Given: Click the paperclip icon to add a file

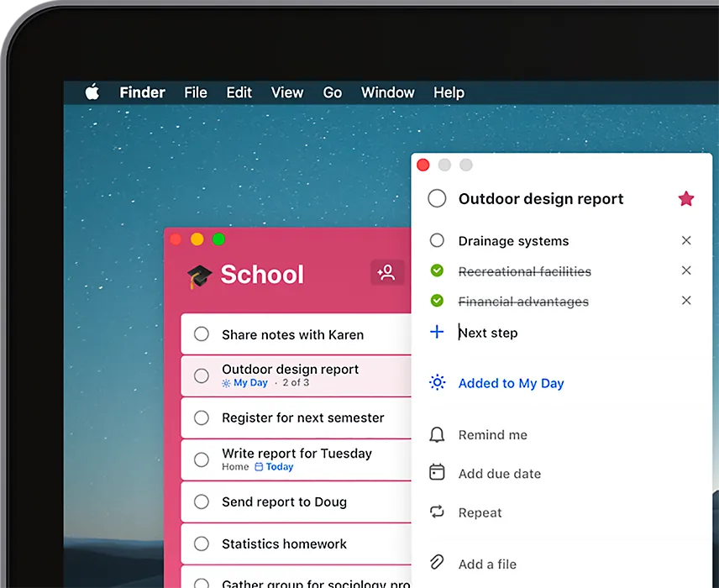Looking at the screenshot, I should pos(437,563).
